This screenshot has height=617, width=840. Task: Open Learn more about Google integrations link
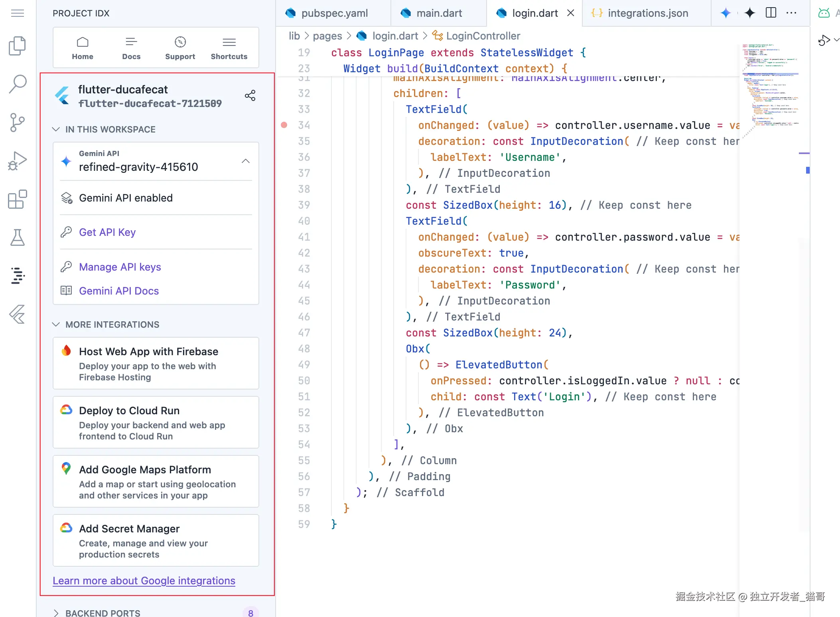click(x=144, y=581)
